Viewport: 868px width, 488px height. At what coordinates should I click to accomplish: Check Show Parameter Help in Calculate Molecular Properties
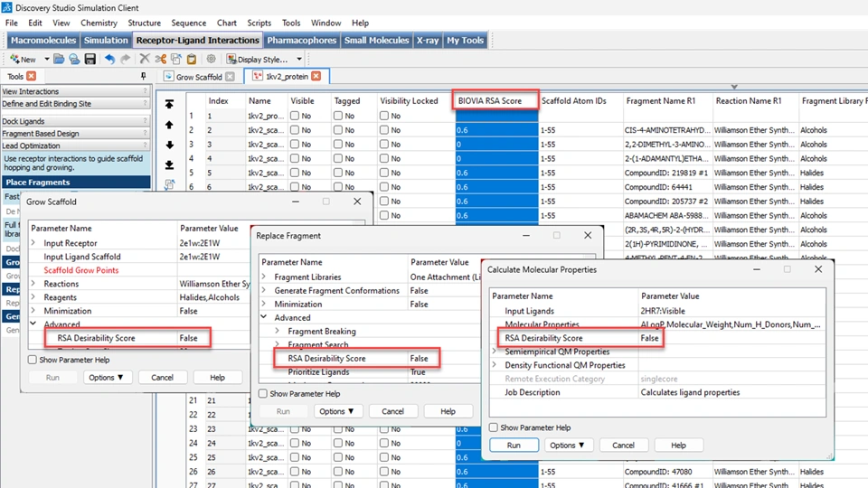pos(494,427)
